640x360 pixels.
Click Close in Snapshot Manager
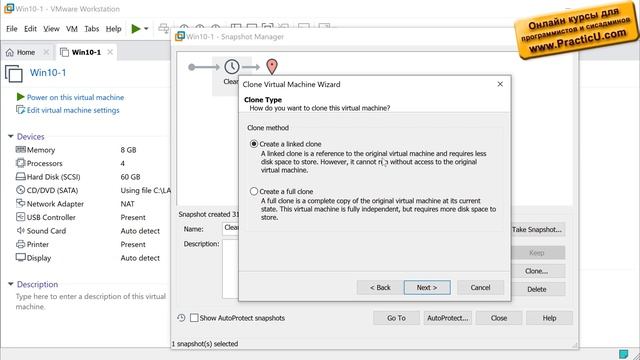[x=499, y=318]
